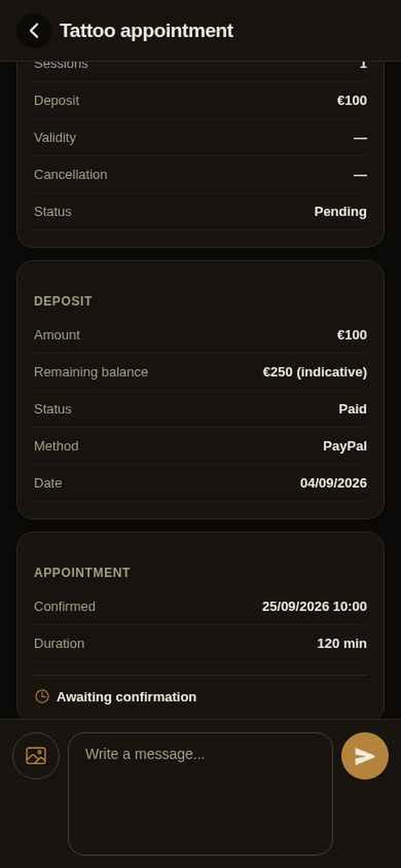Click the deposit date 04/09/2026
Image resolution: width=401 pixels, height=868 pixels.
tap(333, 483)
